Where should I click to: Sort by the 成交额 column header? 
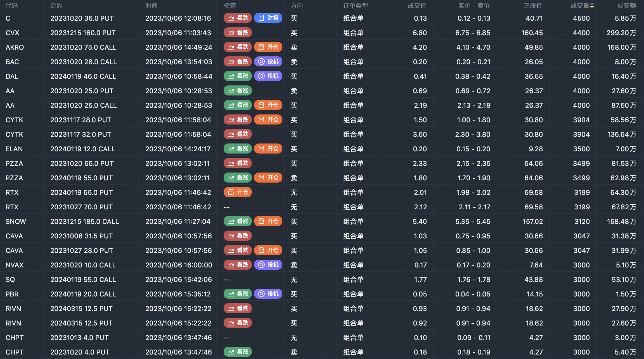[626, 6]
